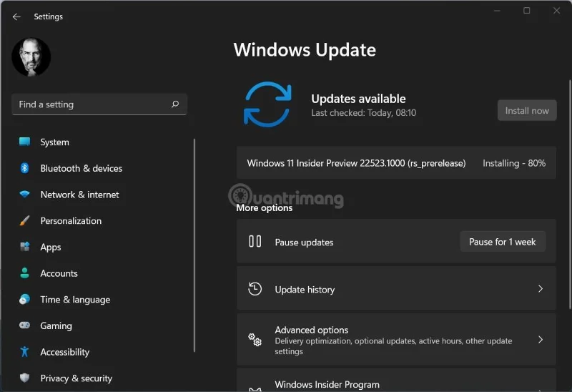Click the Personalization paintbrush icon
This screenshot has height=392, width=572.
pos(24,220)
